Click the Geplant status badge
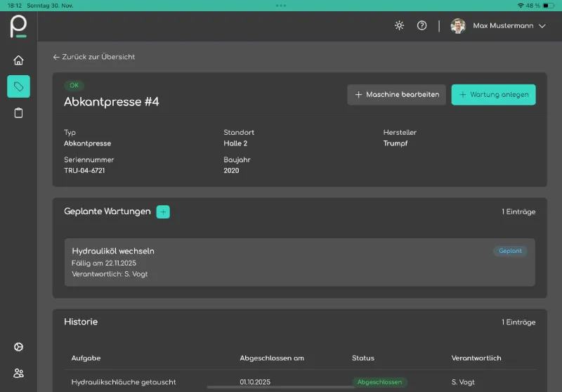Screen dimensions: 562x392 pyautogui.click(x=510, y=251)
